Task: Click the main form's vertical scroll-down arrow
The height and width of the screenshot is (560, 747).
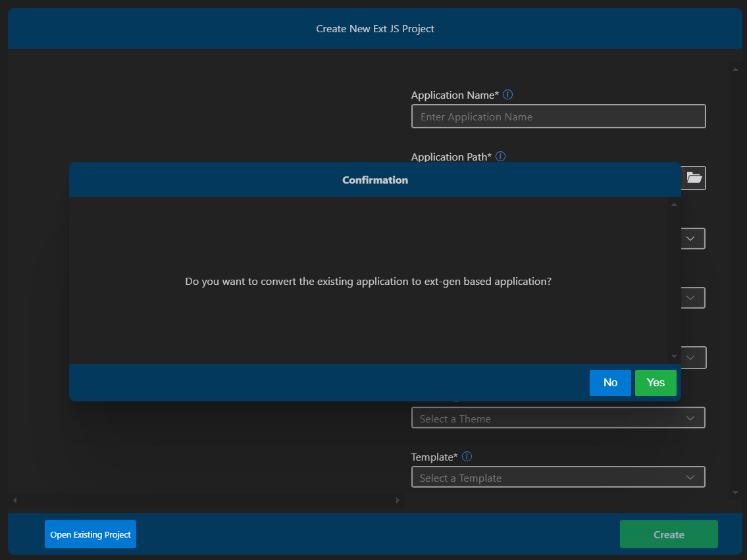Action: click(x=736, y=493)
